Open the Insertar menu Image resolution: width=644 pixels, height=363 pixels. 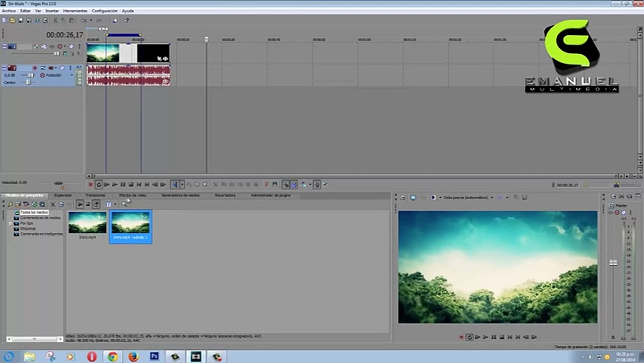(x=52, y=11)
